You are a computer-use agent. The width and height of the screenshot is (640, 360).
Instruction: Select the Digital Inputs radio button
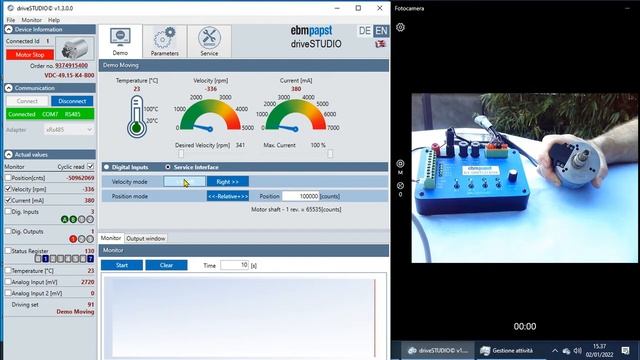pyautogui.click(x=107, y=167)
